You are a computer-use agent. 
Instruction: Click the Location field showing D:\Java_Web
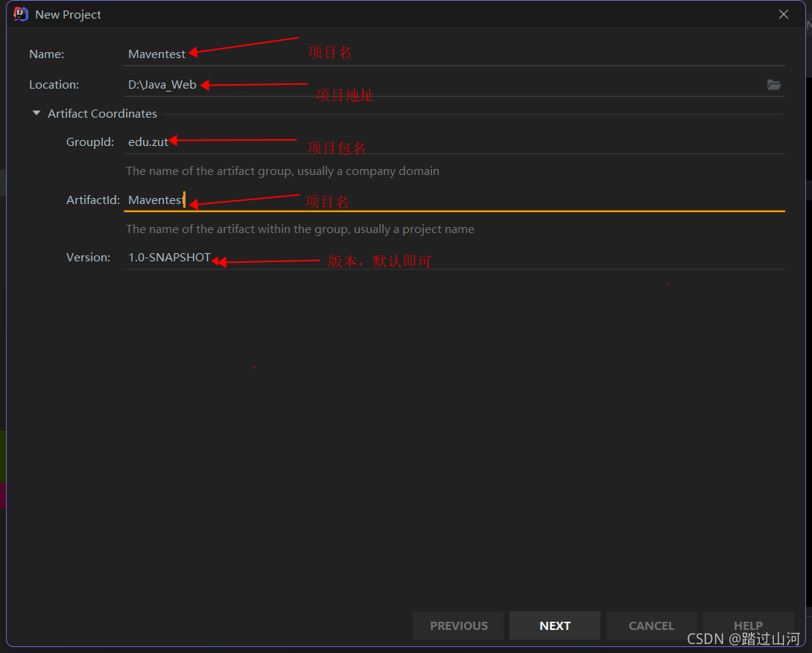tap(444, 85)
